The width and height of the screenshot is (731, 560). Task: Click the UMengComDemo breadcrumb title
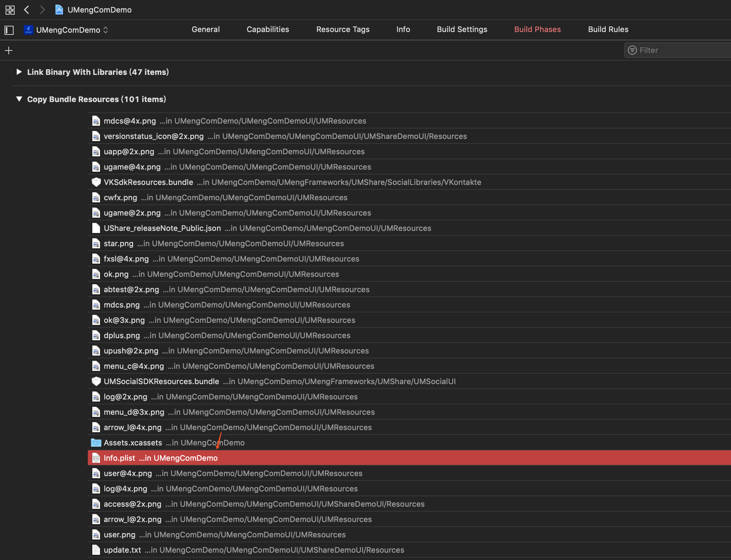click(100, 10)
